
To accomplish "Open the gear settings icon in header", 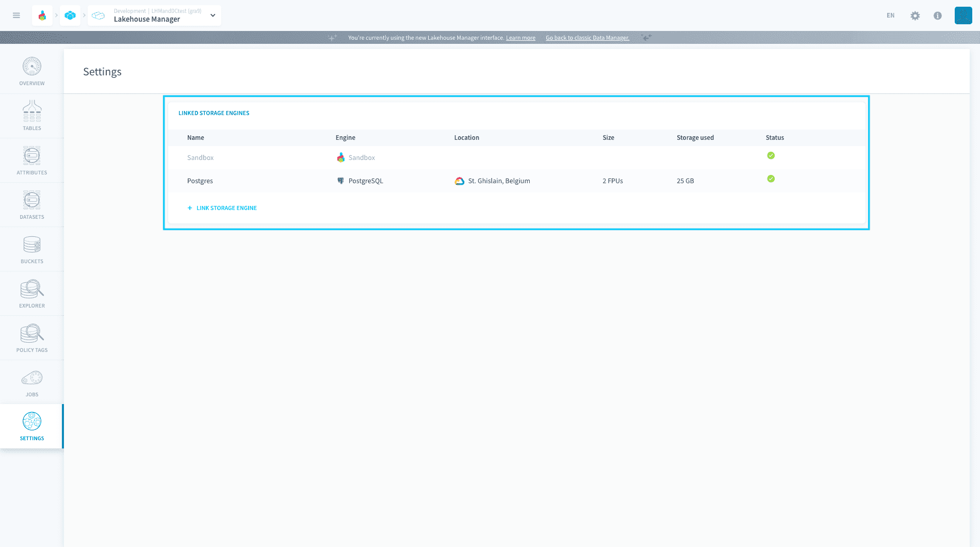I will 915,15.
